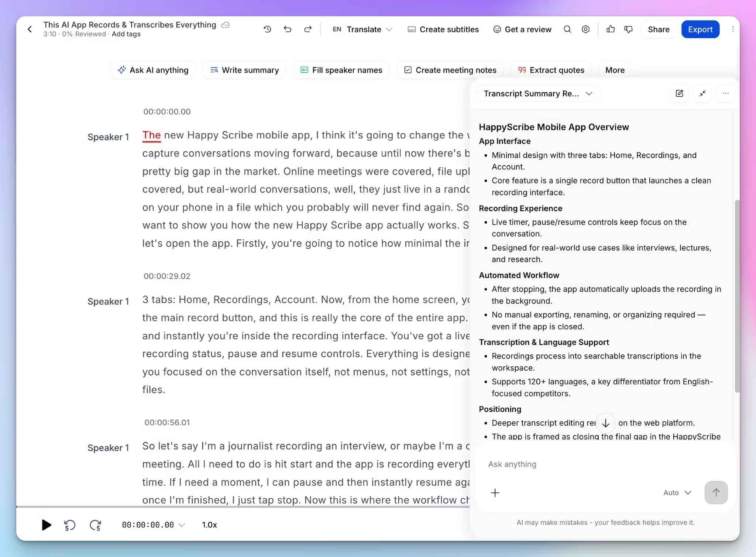Click the 'Positioning' heading
756x557 pixels.
click(500, 409)
